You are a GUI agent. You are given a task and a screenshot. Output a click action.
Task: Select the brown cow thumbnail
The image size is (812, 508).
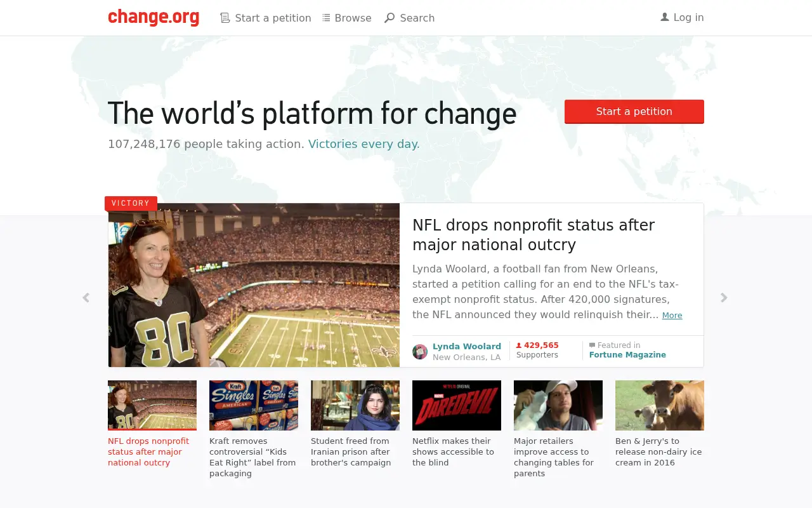point(660,405)
